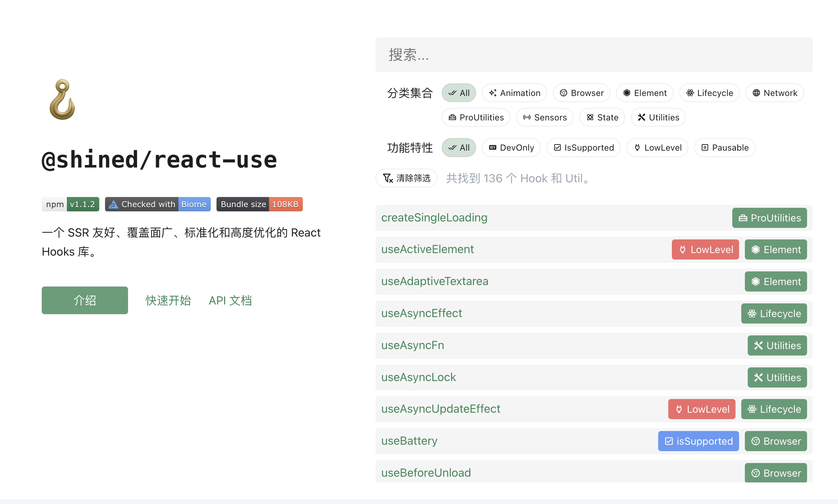This screenshot has width=838, height=504.
Task: Enable the DevOnly feature filter
Action: [511, 148]
